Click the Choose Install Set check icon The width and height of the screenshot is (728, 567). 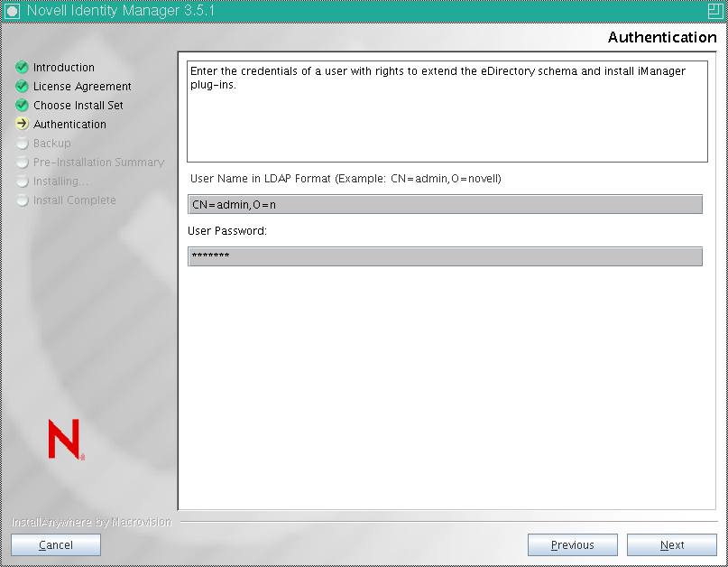coord(21,105)
